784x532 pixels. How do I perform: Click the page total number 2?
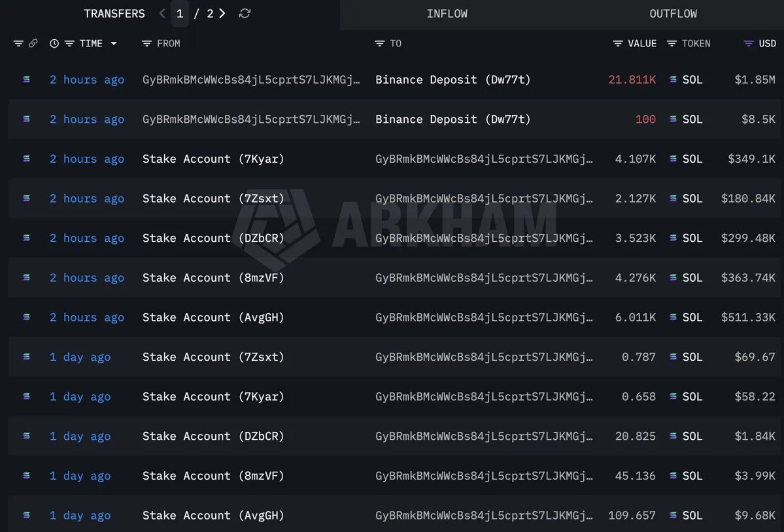[x=210, y=14]
